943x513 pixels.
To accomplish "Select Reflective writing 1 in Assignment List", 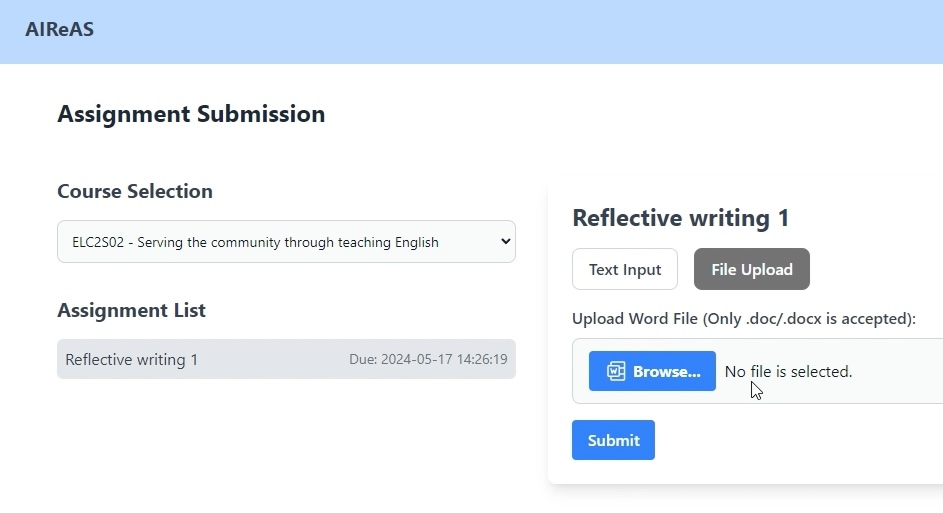I will click(x=132, y=359).
